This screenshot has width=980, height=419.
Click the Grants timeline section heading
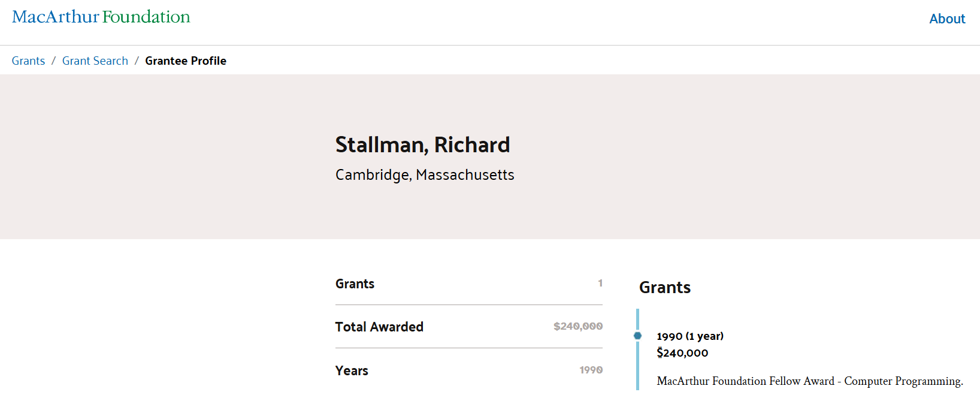[664, 288]
